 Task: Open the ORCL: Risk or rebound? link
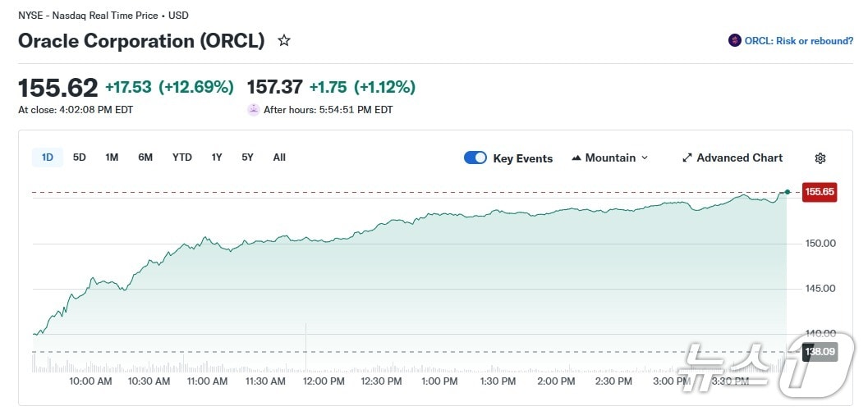(798, 41)
